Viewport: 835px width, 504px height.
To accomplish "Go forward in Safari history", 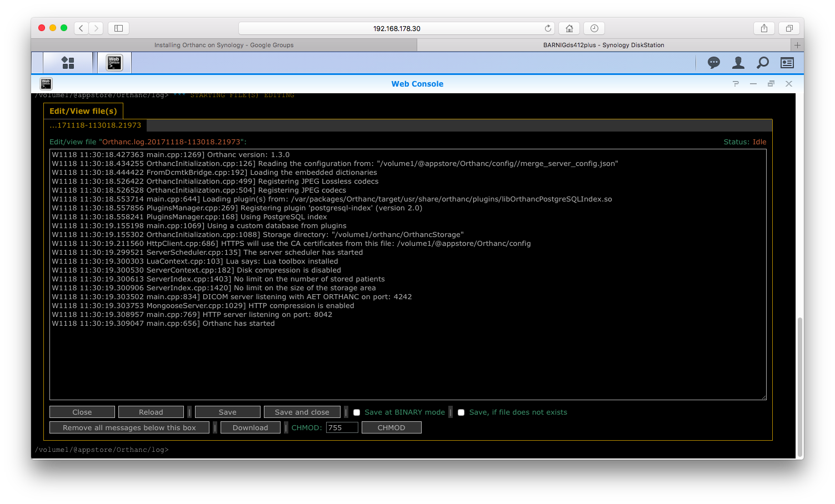I will point(96,28).
